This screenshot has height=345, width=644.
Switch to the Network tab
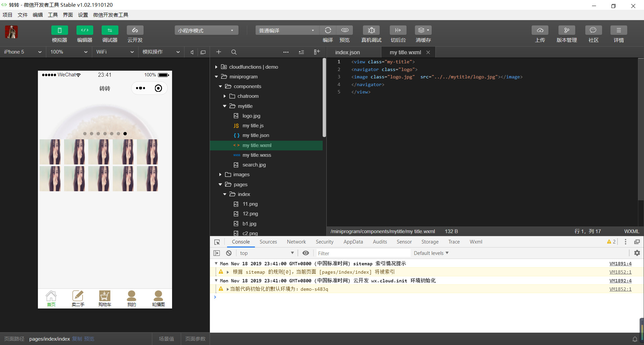click(296, 242)
